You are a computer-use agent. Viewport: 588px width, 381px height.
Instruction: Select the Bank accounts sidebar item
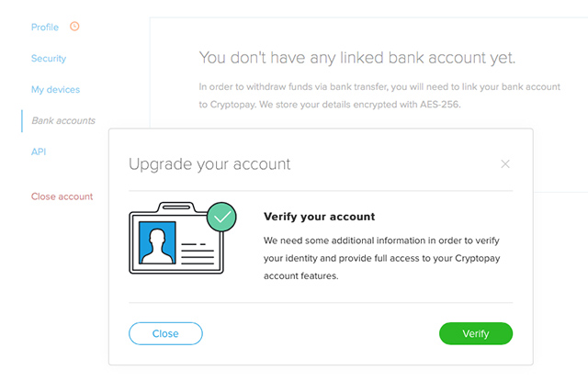tap(63, 120)
